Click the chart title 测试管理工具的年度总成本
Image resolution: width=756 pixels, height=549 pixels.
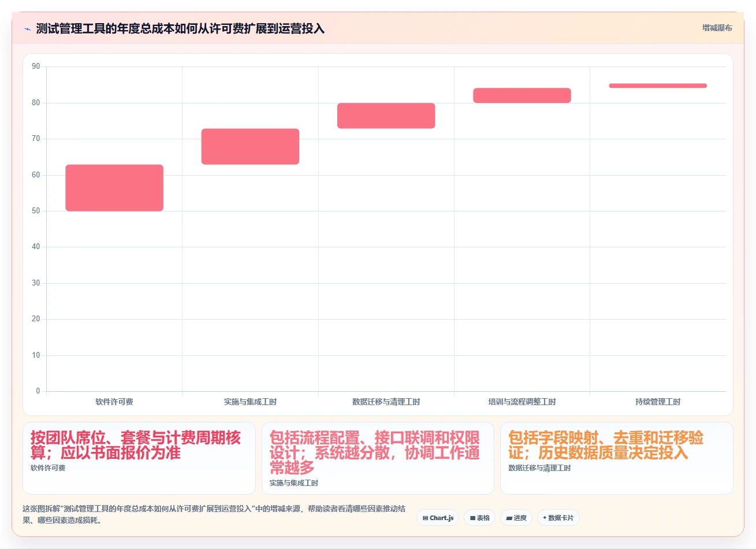point(180,29)
